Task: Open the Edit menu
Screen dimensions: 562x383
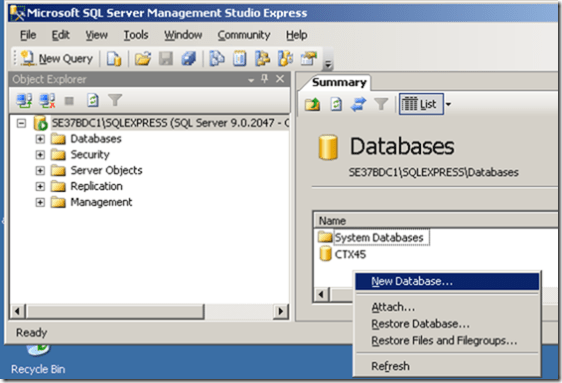Action: coord(61,35)
